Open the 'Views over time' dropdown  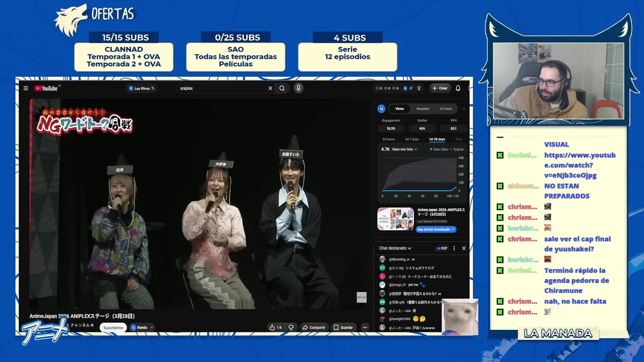coord(405,149)
